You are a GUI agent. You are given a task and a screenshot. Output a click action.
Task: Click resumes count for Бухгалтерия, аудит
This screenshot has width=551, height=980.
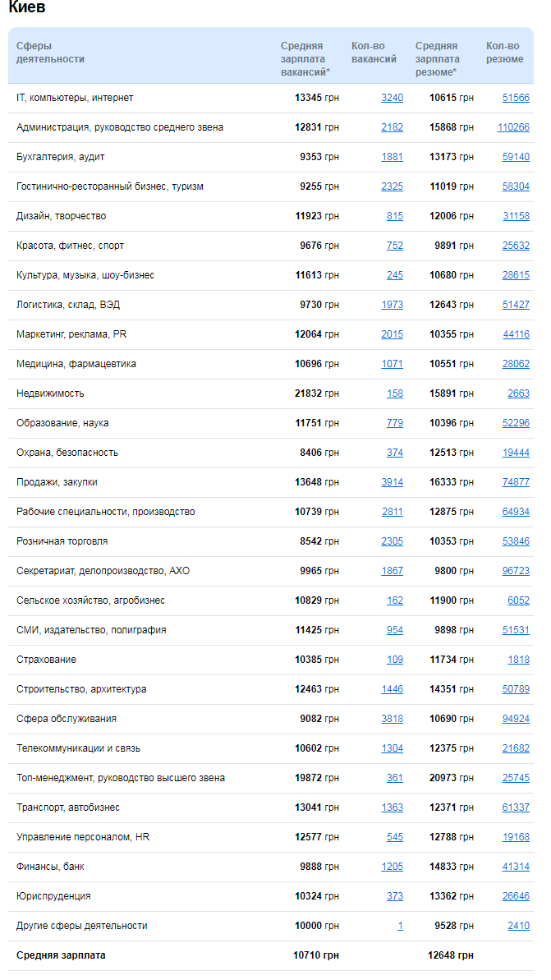click(515, 156)
